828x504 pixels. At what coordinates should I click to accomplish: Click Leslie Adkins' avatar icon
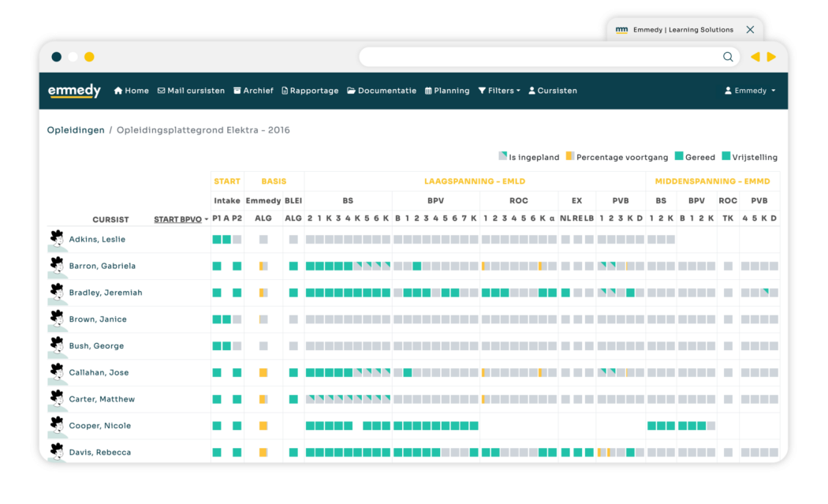57,239
